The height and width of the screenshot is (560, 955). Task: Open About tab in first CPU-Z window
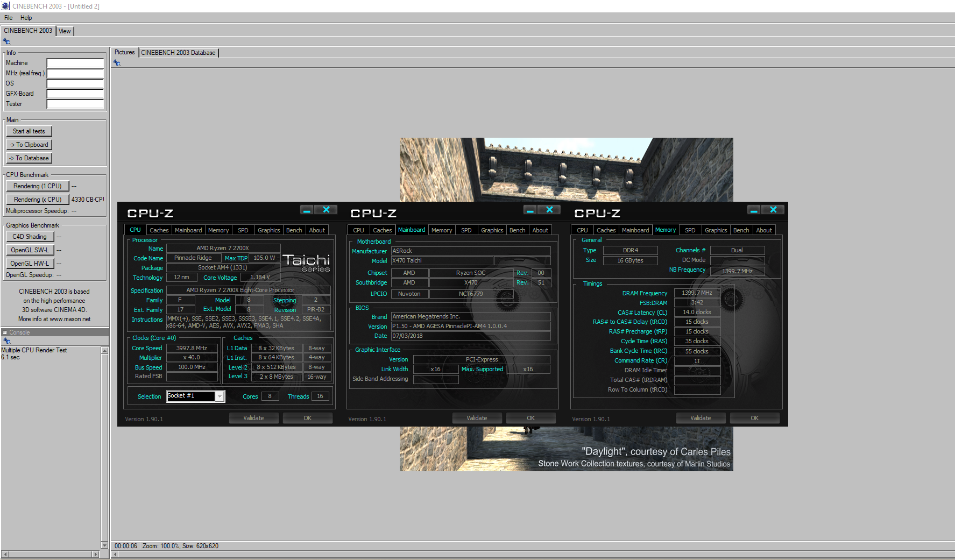[x=317, y=230]
